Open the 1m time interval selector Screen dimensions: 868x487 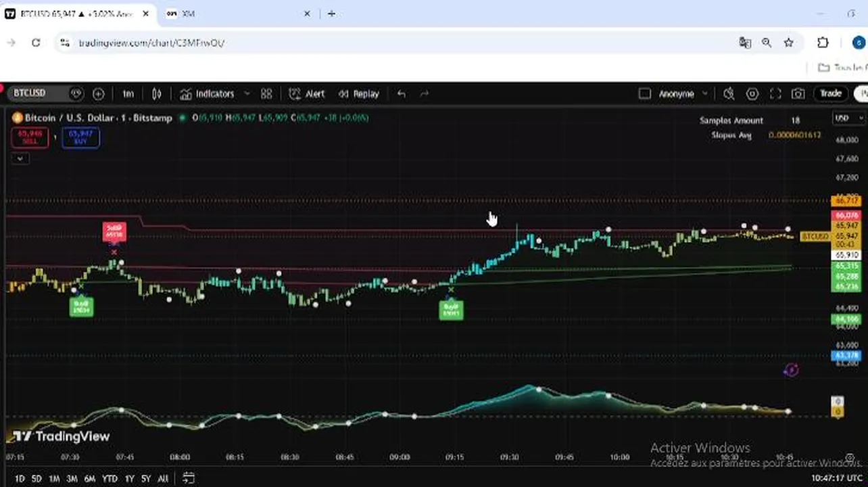[x=128, y=94]
